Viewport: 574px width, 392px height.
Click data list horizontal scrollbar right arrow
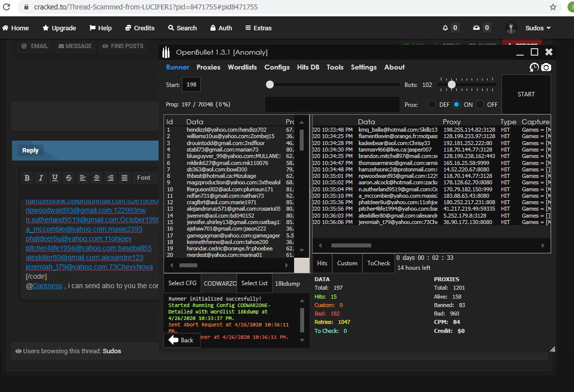(287, 265)
